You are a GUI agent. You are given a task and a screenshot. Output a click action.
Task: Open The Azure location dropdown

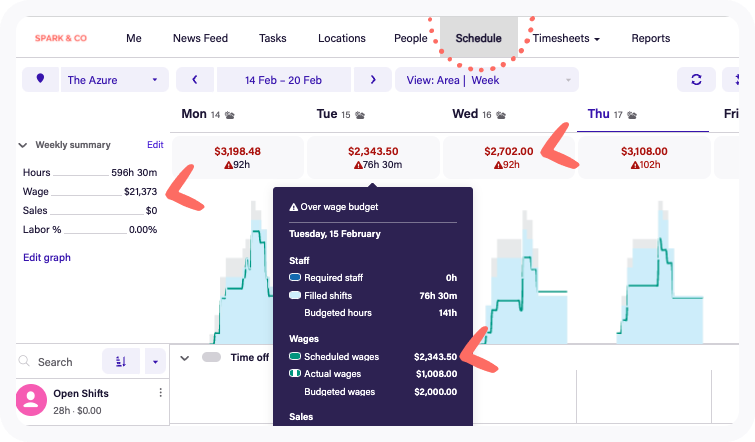[113, 79]
